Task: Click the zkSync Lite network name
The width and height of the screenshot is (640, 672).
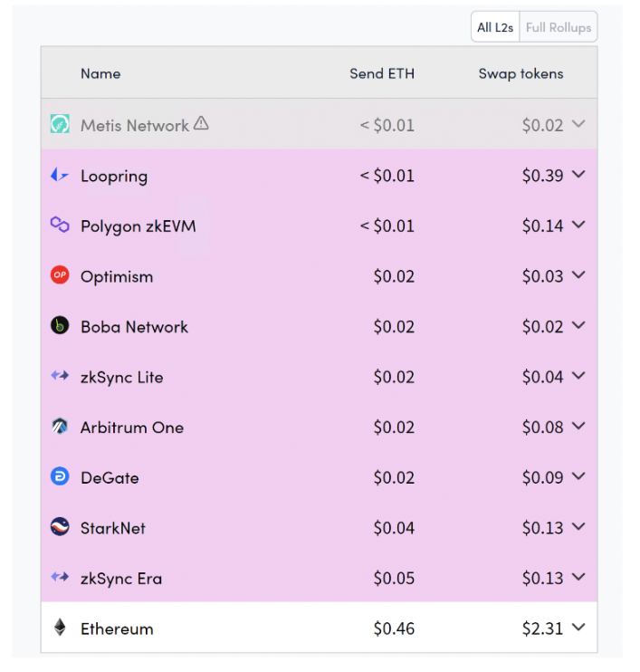Action: [122, 377]
